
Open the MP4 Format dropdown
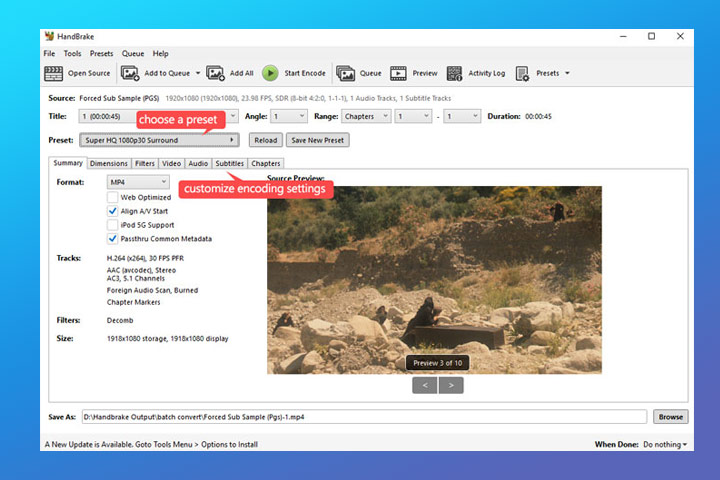click(138, 182)
